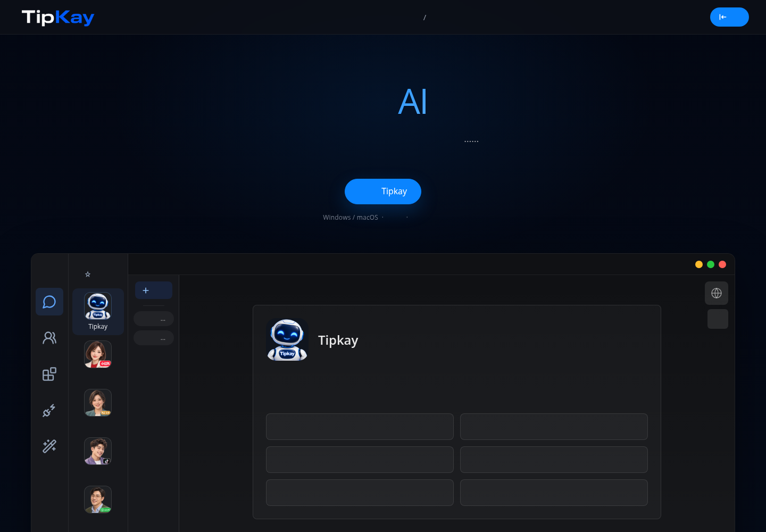The height and width of the screenshot is (532, 766).
Task: Click the globe icon button
Action: tap(717, 293)
